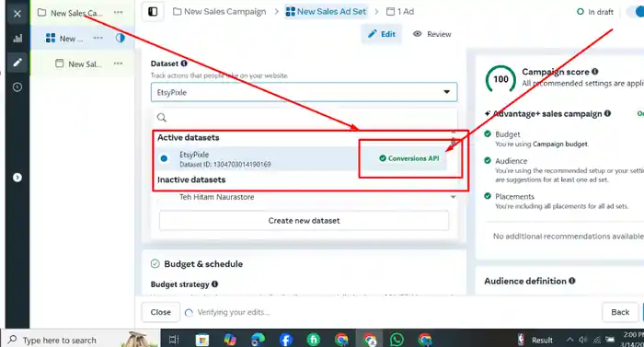The width and height of the screenshot is (644, 347).
Task: Select the New ... ad set row
Action: 82,39
